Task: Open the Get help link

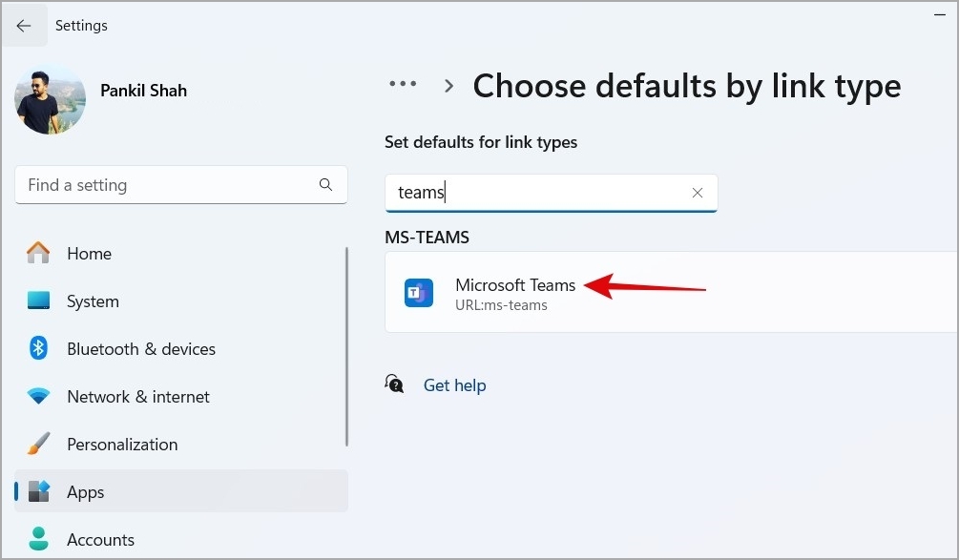Action: (x=454, y=385)
